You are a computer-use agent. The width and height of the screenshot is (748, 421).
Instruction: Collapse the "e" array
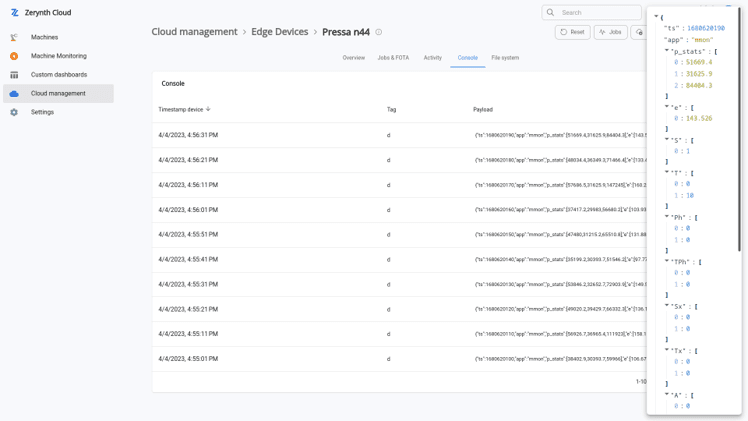coord(667,107)
